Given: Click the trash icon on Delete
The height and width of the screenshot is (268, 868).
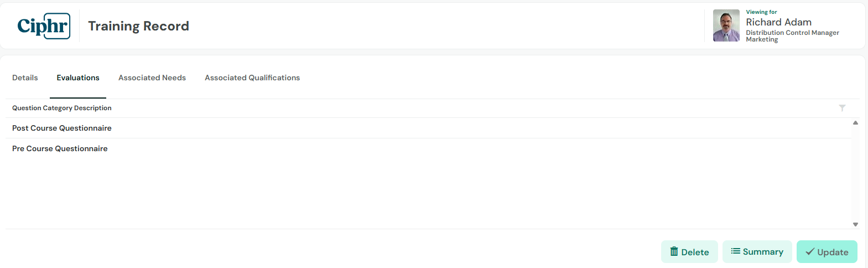Looking at the screenshot, I should point(674,251).
